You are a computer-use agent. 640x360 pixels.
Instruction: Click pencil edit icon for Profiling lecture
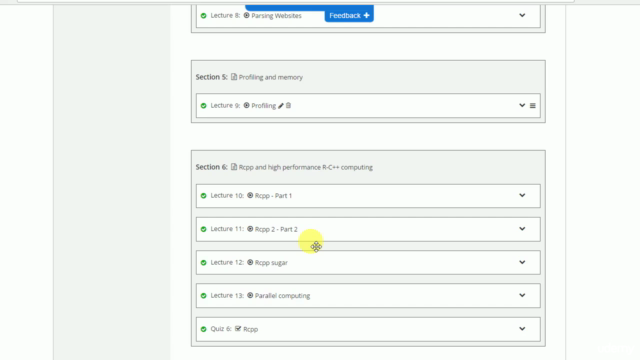(x=281, y=106)
